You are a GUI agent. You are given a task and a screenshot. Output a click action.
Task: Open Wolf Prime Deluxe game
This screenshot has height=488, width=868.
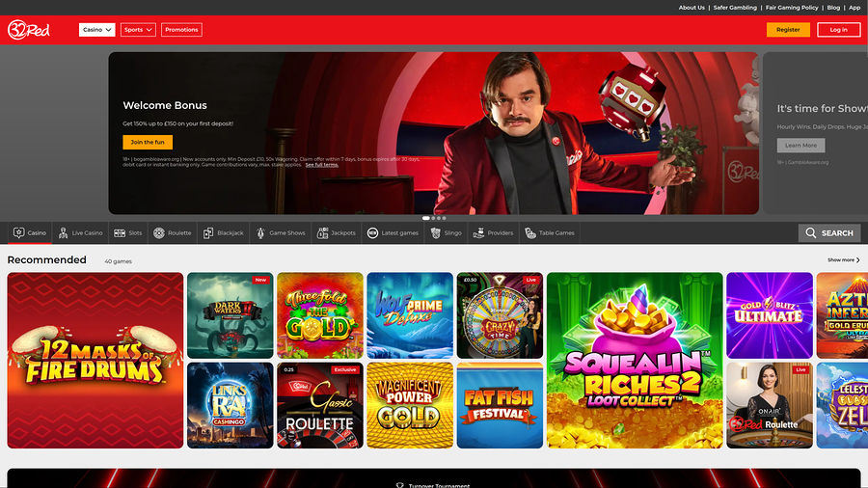click(410, 315)
